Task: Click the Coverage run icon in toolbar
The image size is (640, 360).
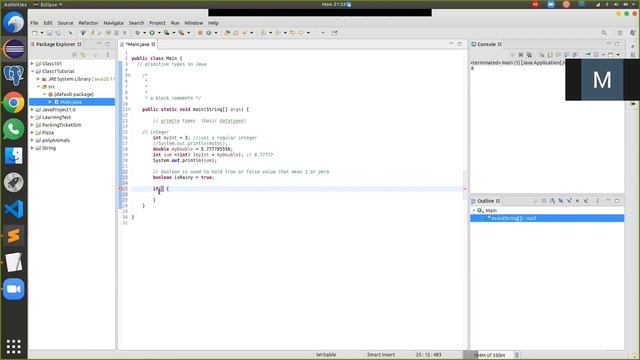Action: click(x=167, y=33)
